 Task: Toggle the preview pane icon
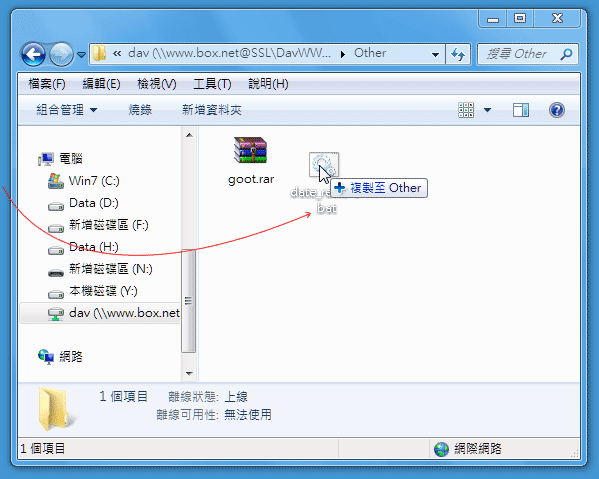521,110
